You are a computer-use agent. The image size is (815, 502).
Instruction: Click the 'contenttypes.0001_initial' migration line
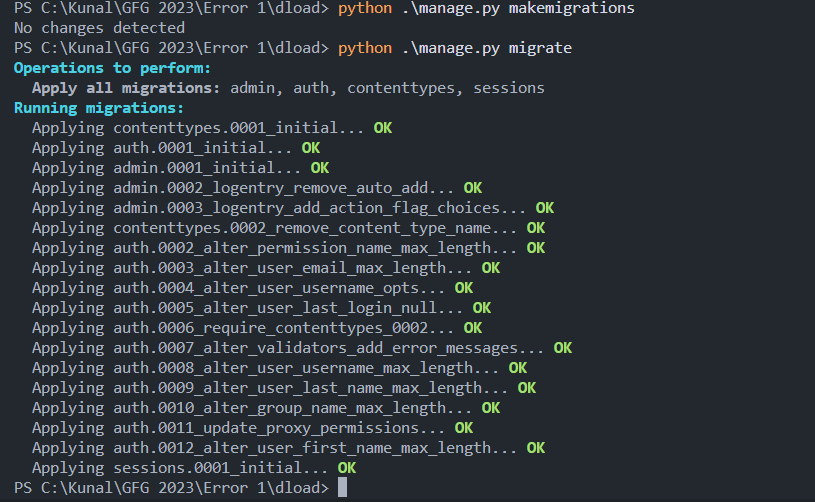[198, 128]
